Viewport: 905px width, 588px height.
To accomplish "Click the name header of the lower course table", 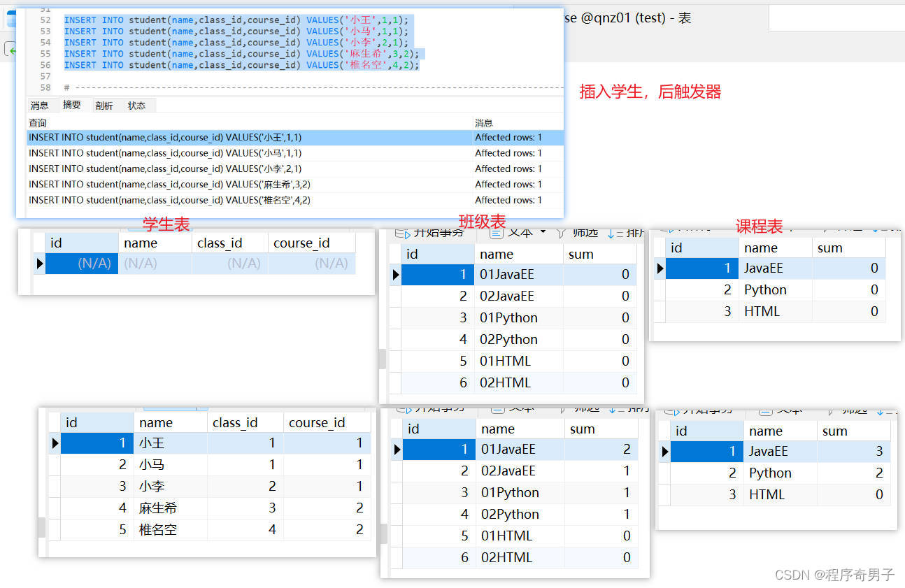I will click(x=781, y=431).
